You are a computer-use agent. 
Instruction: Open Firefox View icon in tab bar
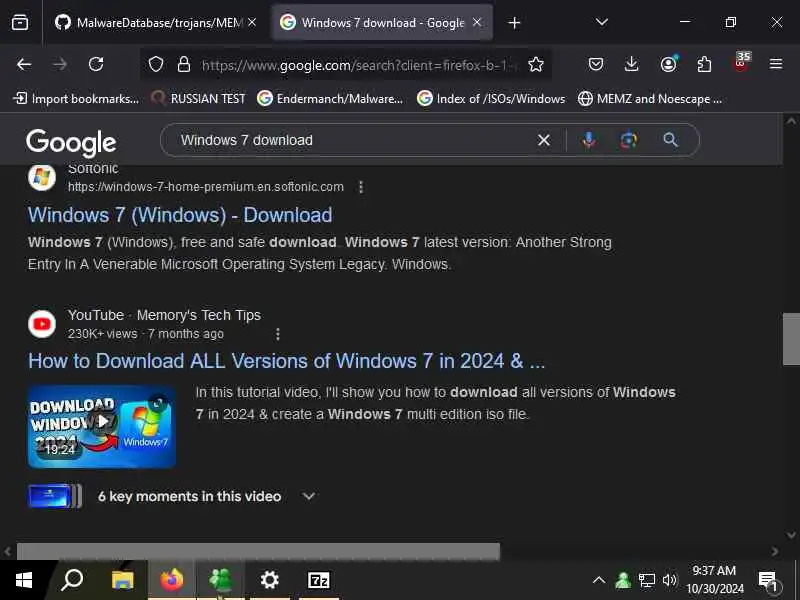(20, 22)
